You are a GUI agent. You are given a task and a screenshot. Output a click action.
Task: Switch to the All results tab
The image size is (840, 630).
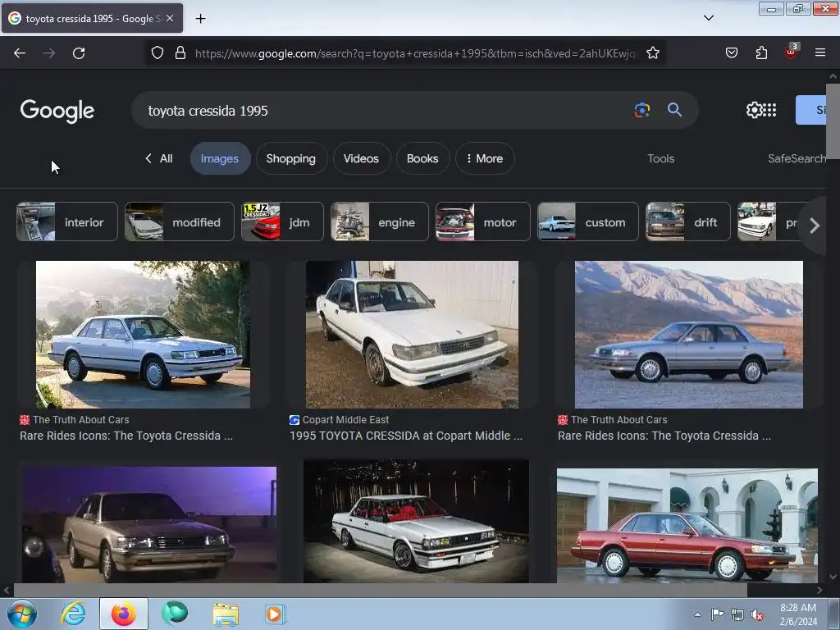tap(159, 158)
